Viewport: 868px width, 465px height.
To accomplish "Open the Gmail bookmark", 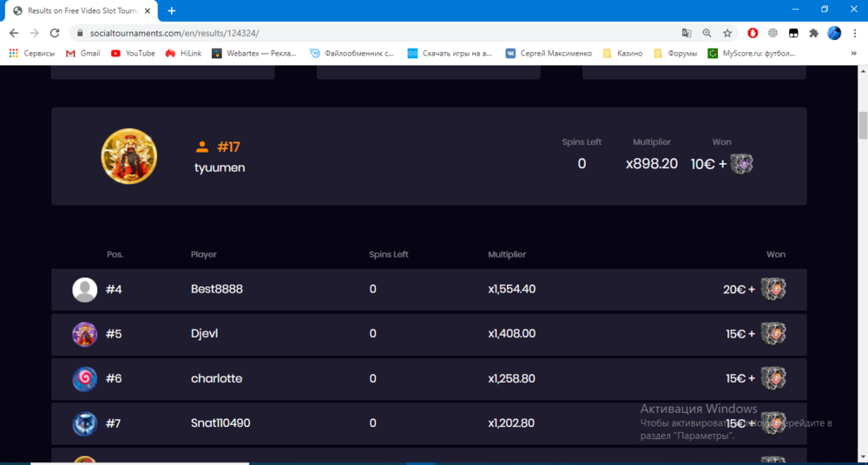I will click(x=82, y=53).
